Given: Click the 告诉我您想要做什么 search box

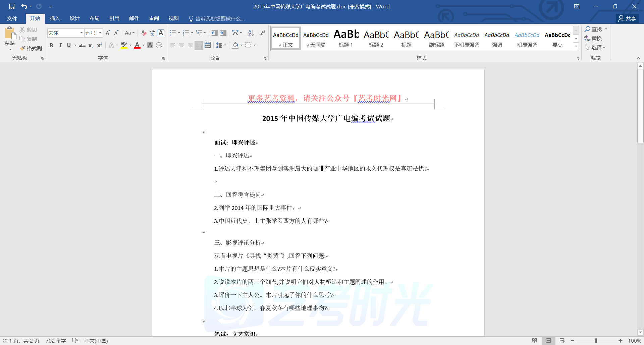Looking at the screenshot, I should [220, 18].
